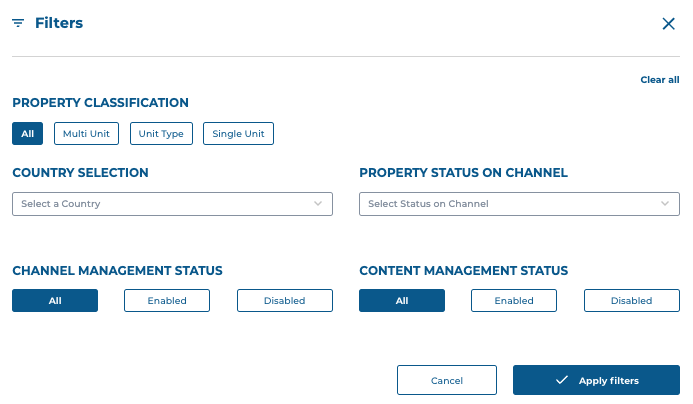Click the Cancel button
The image size is (693, 404).
point(447,380)
